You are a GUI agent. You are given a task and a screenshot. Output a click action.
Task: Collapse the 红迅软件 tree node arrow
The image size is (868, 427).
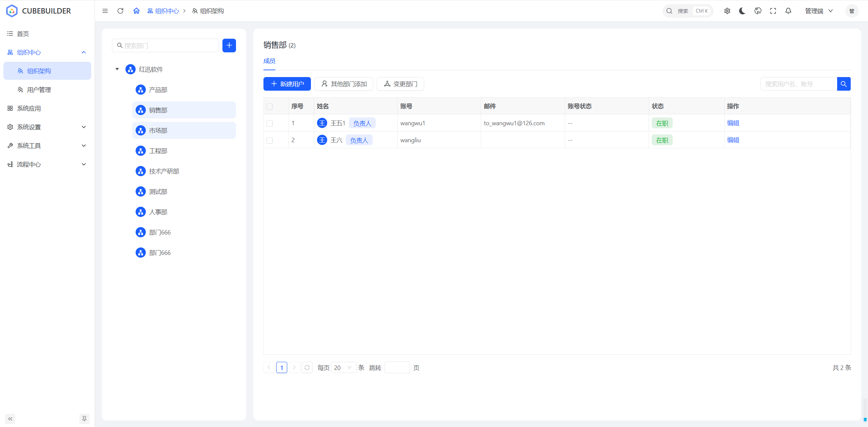[117, 69]
